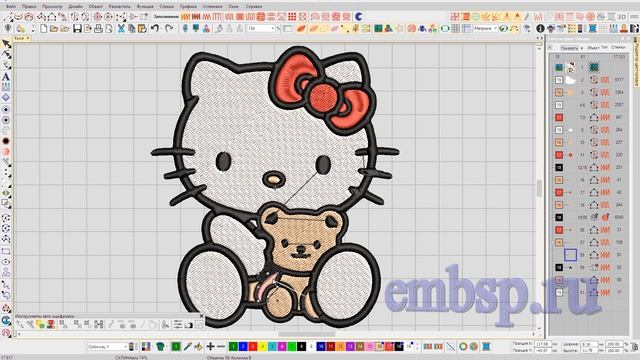Pick pink palette color 15
This screenshot has height=360, width=640.
coord(370,347)
